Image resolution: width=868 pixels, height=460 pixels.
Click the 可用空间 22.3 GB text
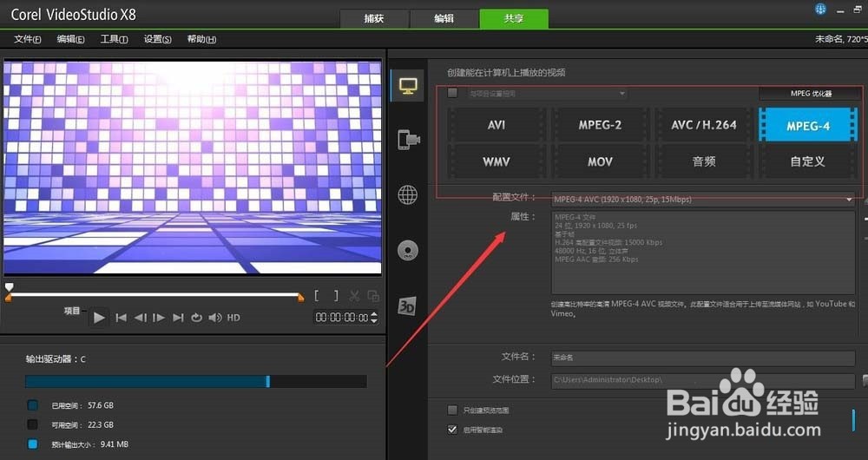pyautogui.click(x=82, y=424)
